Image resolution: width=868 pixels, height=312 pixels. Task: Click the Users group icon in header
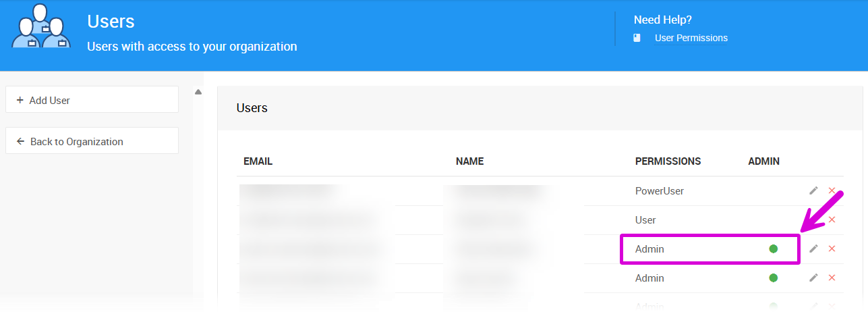(x=41, y=27)
